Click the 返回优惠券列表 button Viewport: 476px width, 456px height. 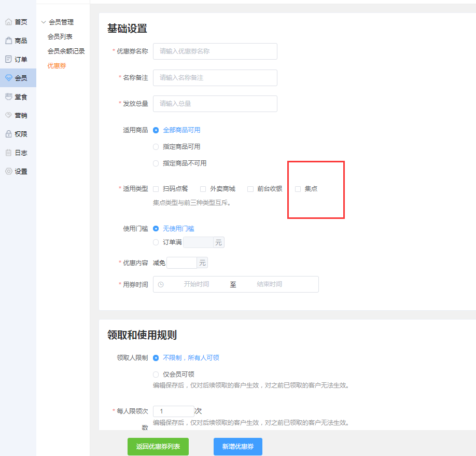point(158,447)
